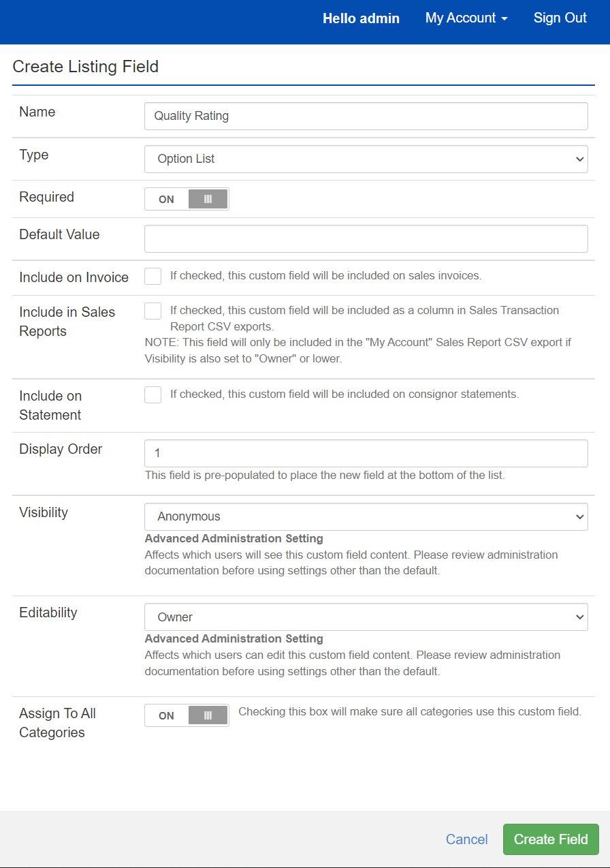Click the Display Order field showing 1
This screenshot has width=610, height=868.
366,453
